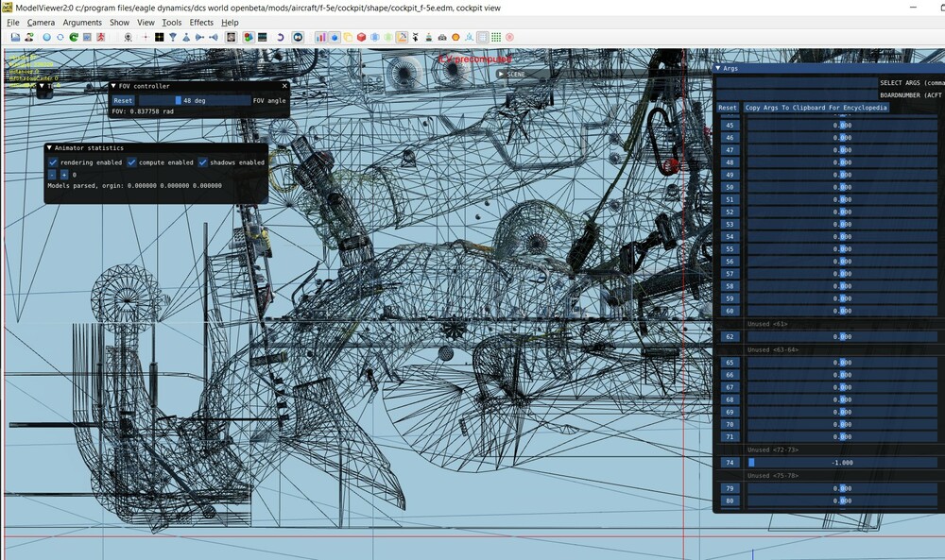Click the purple undo arrow icon
Image resolution: width=945 pixels, height=560 pixels.
pos(280,37)
